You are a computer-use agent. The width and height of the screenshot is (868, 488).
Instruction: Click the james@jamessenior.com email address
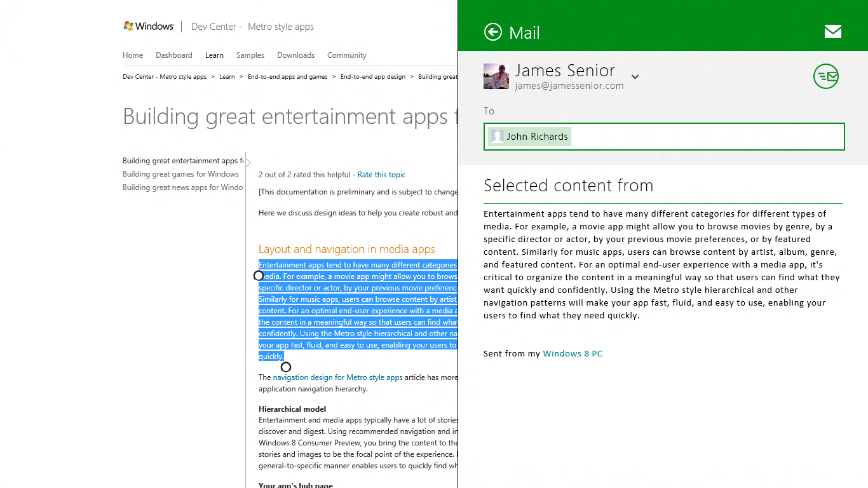pyautogui.click(x=569, y=86)
